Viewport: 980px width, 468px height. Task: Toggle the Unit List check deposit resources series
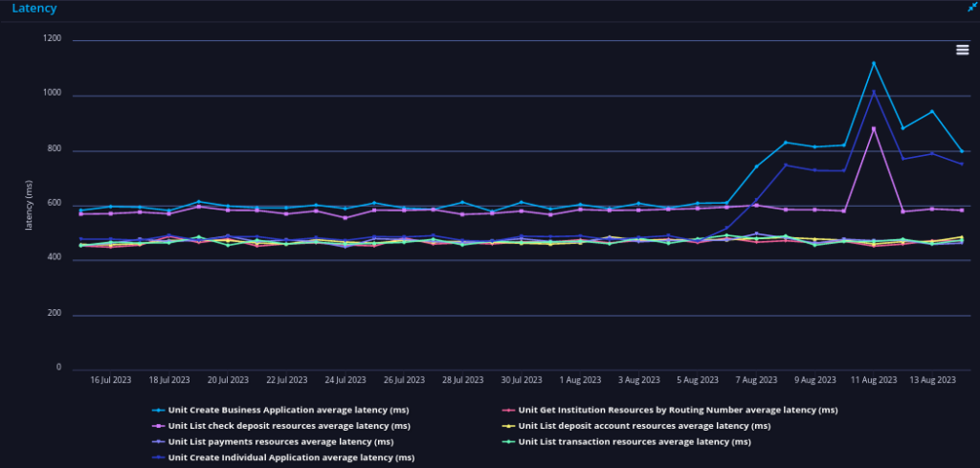click(281, 426)
